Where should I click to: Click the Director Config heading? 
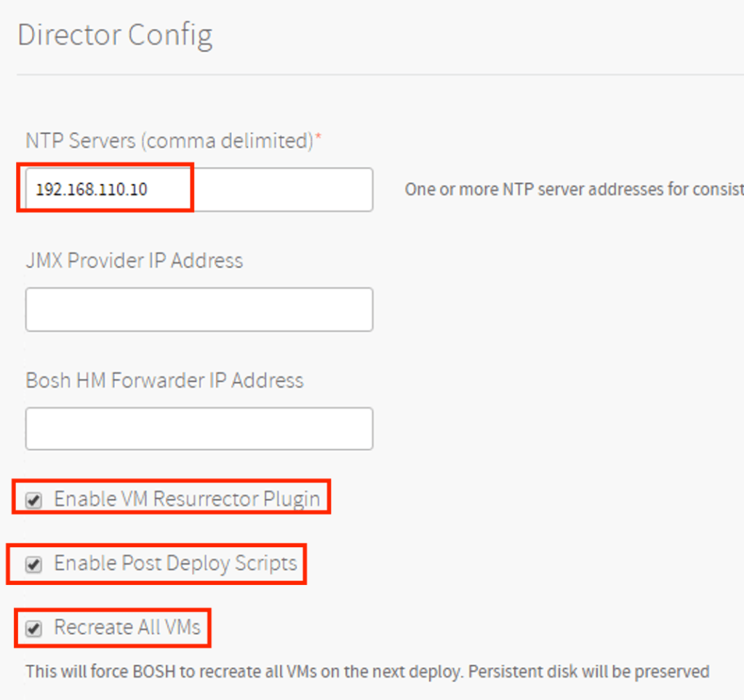coord(115,36)
